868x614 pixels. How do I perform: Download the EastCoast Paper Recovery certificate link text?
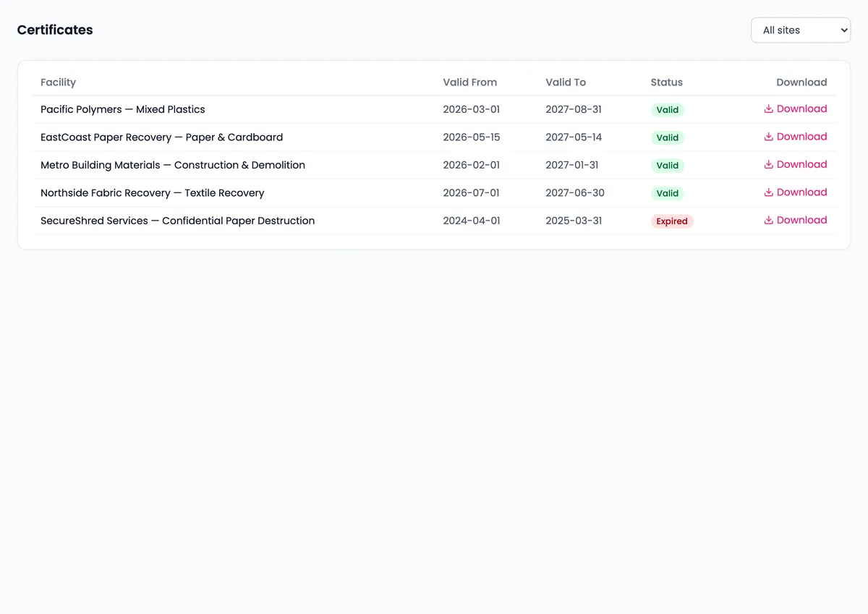pos(801,137)
